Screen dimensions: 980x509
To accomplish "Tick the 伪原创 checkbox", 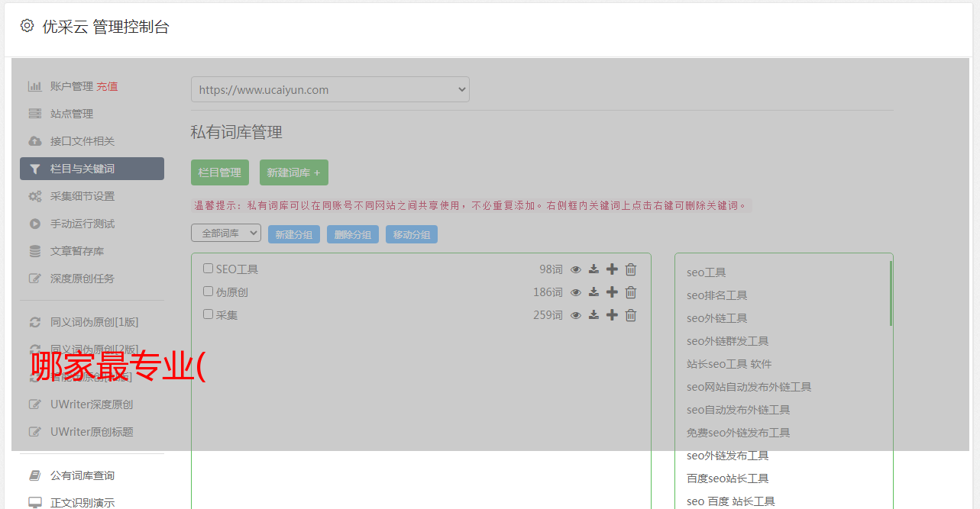I will (208, 292).
